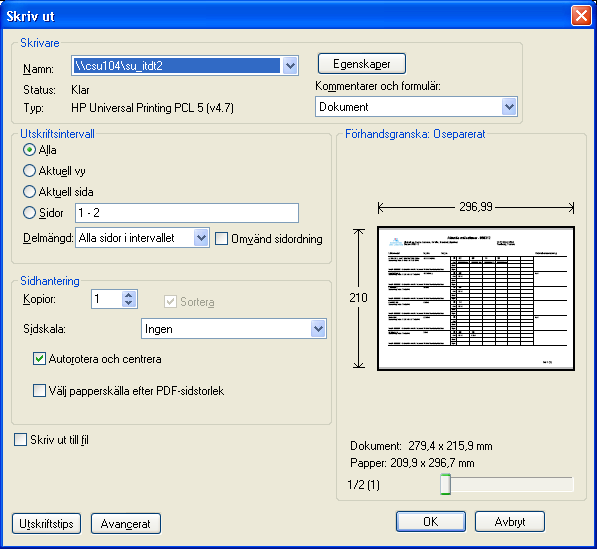The width and height of the screenshot is (597, 549).
Task: Open Utskriftstips
Action: (x=46, y=524)
